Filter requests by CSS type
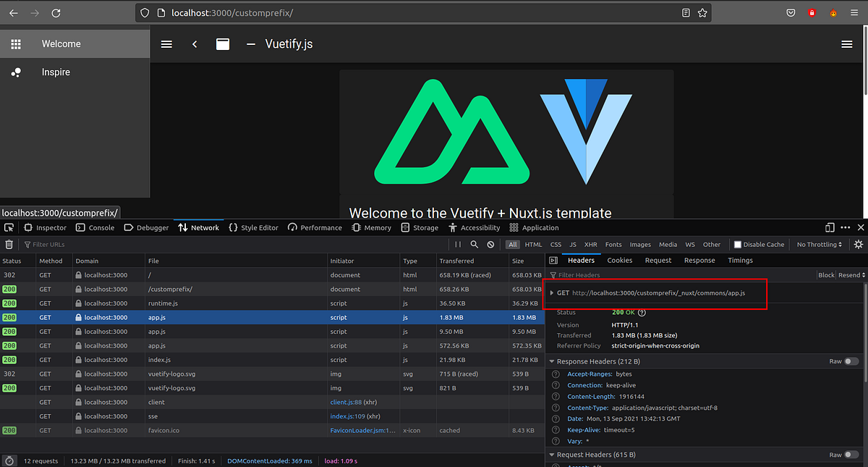 556,245
